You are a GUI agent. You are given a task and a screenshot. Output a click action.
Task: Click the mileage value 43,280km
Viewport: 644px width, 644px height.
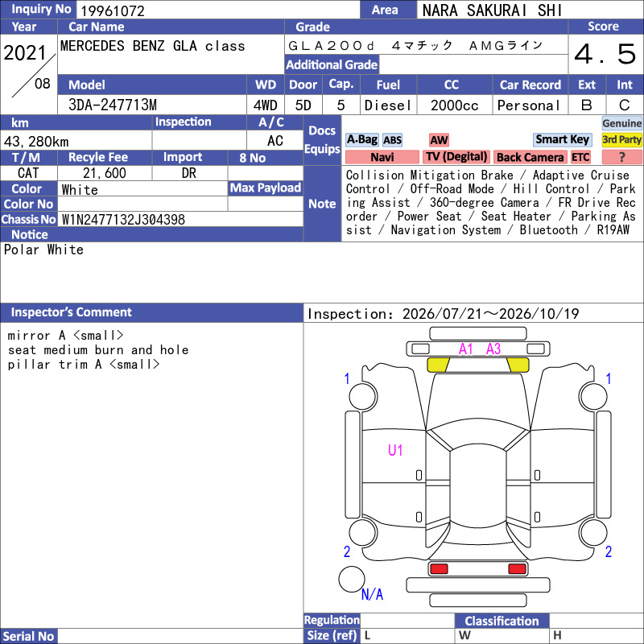[x=36, y=142]
